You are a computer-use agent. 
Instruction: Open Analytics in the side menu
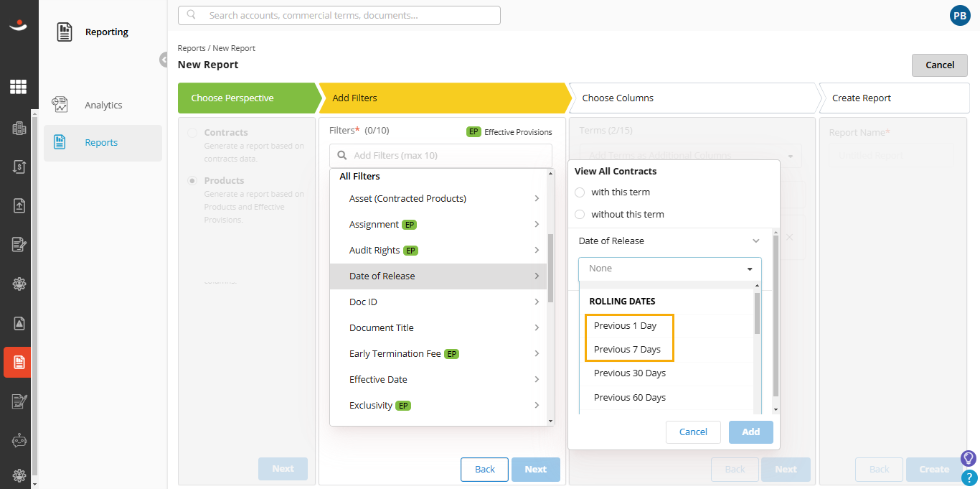pyautogui.click(x=103, y=105)
